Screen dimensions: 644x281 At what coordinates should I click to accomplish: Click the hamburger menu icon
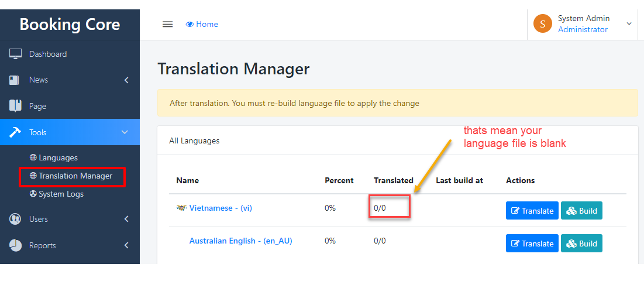167,24
